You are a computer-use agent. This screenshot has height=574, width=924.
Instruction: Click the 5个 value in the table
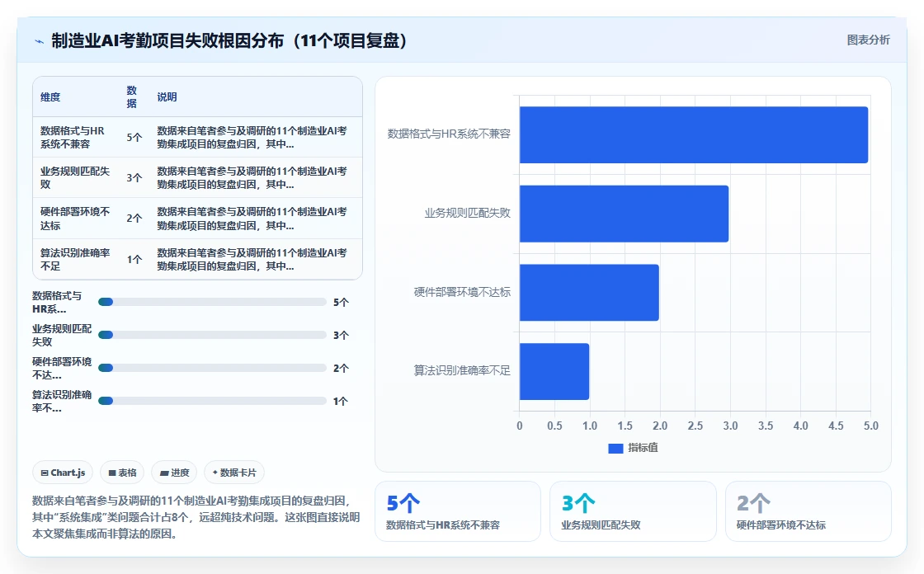click(134, 137)
